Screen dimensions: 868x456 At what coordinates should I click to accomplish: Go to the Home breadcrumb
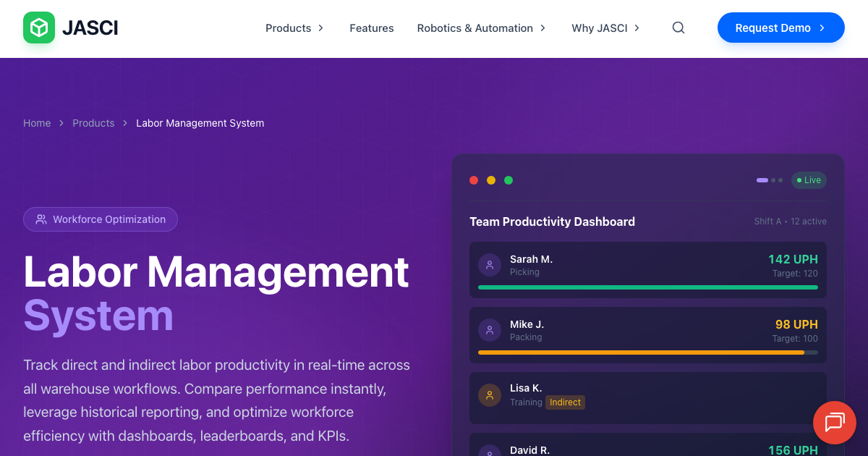tap(37, 123)
